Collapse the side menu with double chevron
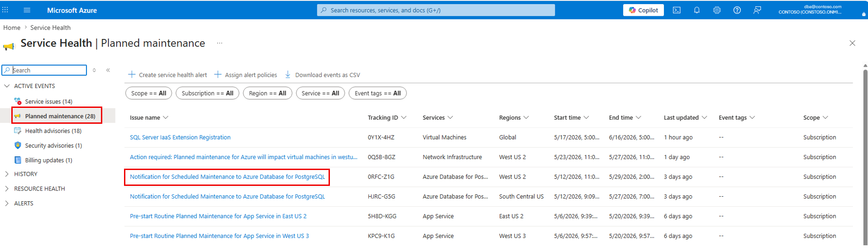The image size is (868, 248). [108, 70]
